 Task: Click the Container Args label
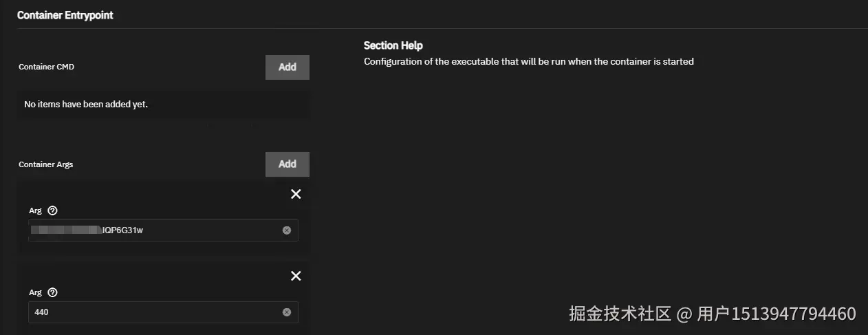46,164
